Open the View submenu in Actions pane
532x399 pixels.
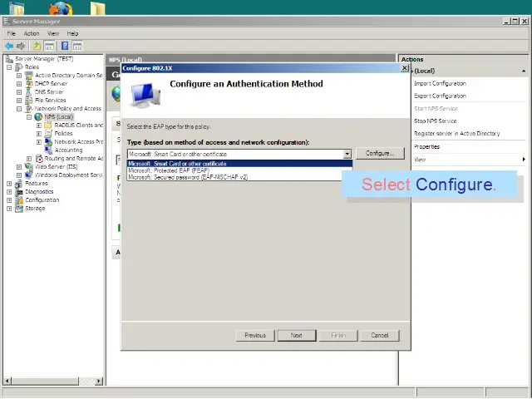pyautogui.click(x=469, y=160)
